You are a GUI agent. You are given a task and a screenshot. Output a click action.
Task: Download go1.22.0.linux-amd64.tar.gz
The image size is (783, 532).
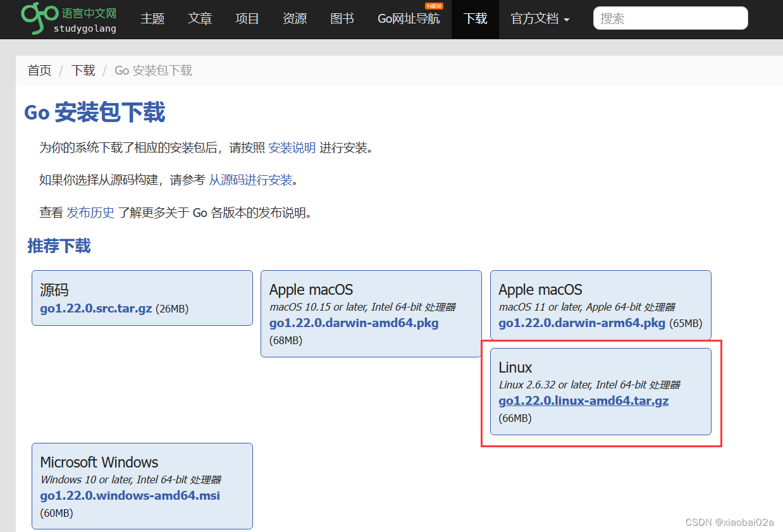point(584,401)
